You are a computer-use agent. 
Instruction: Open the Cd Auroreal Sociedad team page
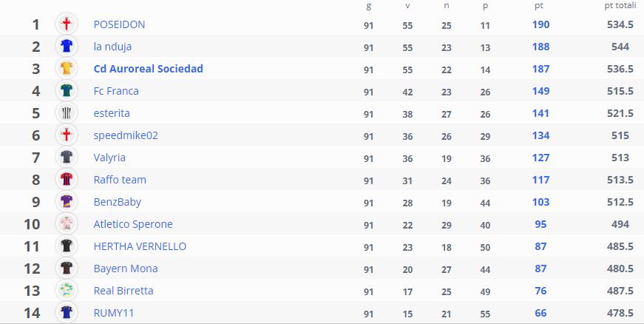[148, 69]
